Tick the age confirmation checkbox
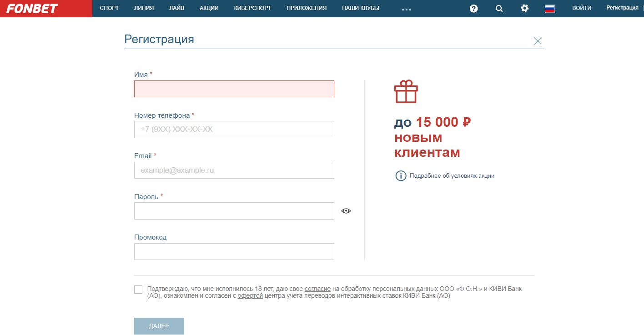 [x=138, y=290]
